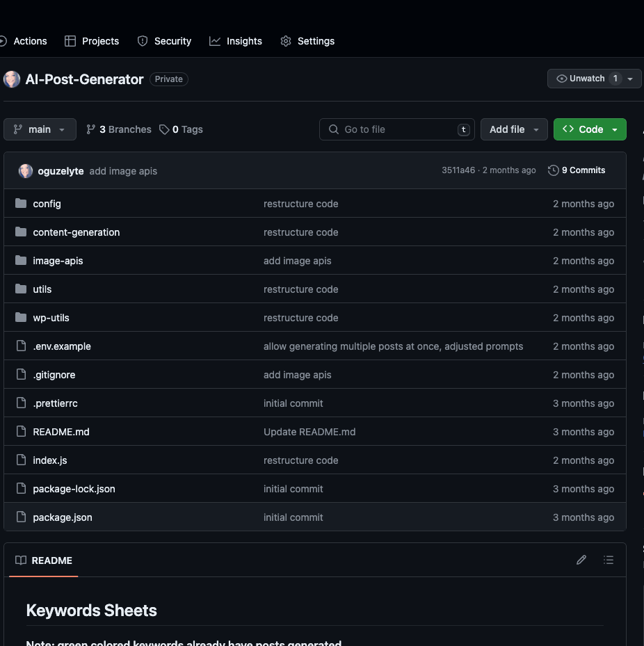Click the file icon for package.json
Image resolution: width=644 pixels, height=646 pixels.
tap(21, 516)
